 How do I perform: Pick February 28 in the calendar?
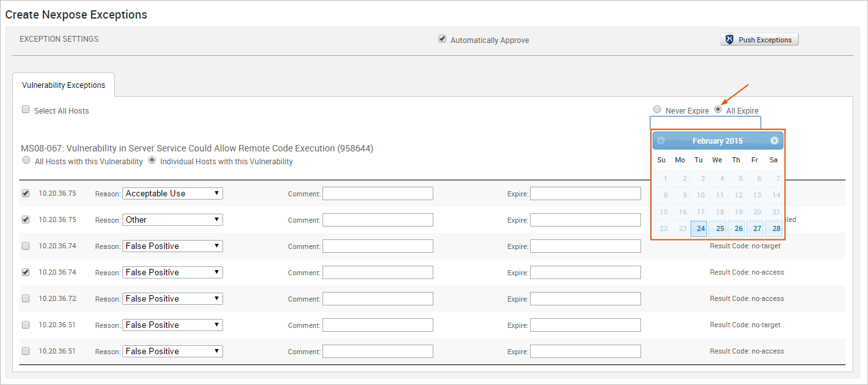[774, 228]
